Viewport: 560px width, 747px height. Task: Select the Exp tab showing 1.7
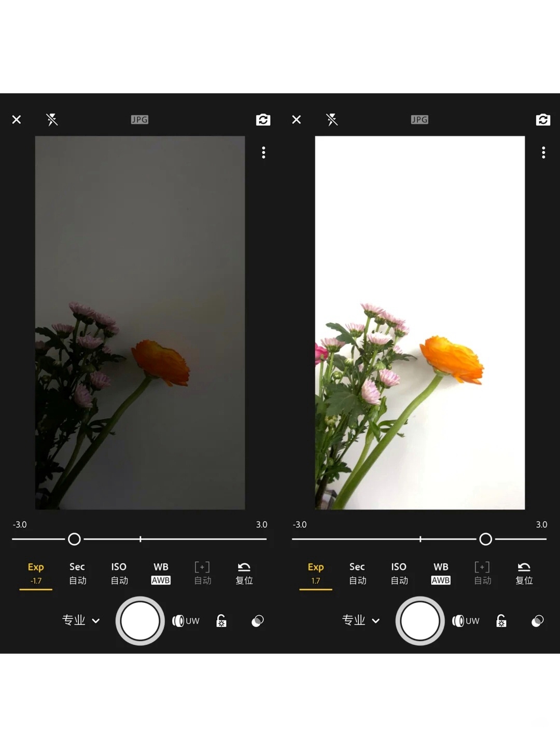[315, 573]
